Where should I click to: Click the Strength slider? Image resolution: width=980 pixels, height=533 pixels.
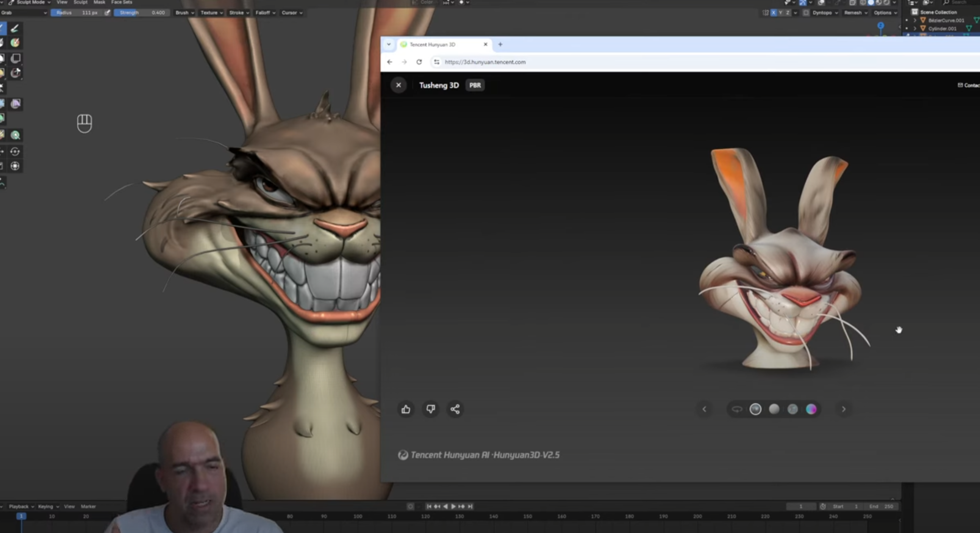(x=142, y=13)
